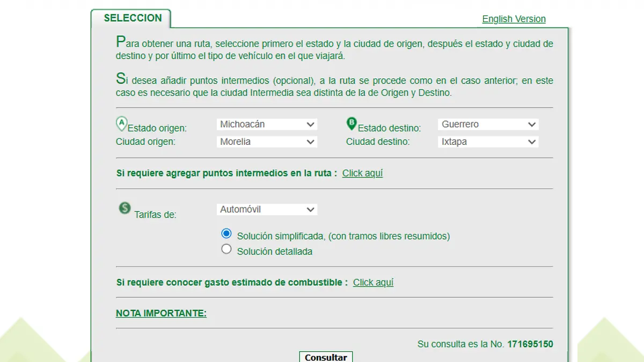644x362 pixels.
Task: Click the Solución detallada label text
Action: pyautogui.click(x=274, y=252)
